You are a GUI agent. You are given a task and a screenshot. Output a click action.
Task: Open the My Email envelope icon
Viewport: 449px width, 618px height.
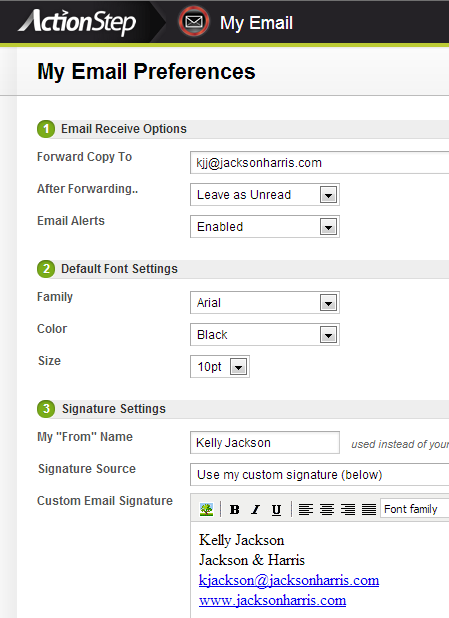click(194, 22)
